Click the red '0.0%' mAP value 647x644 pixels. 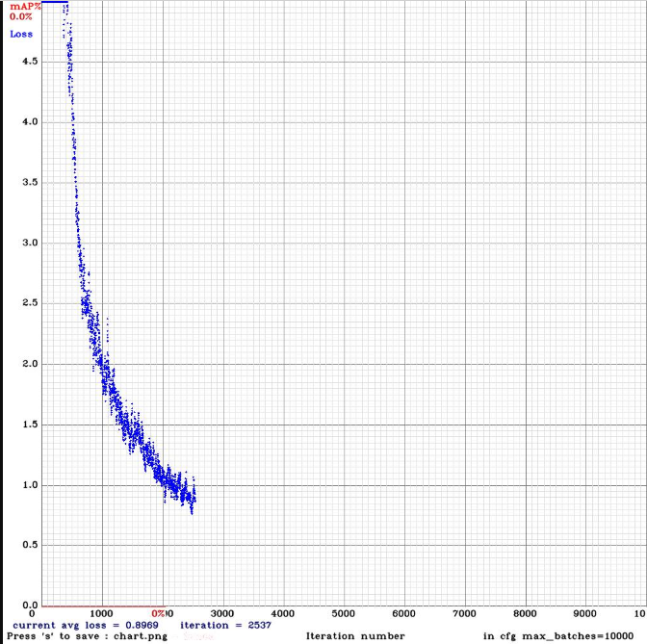click(x=20, y=17)
